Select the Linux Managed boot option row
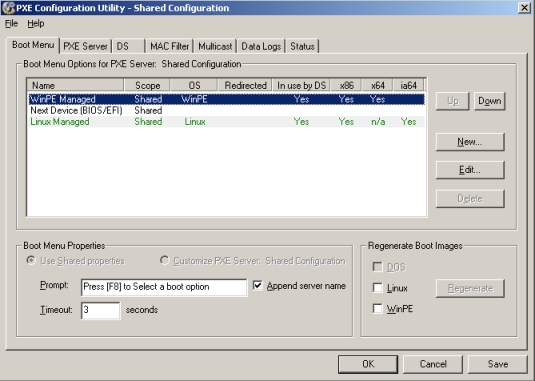This screenshot has width=535, height=381. (x=227, y=122)
